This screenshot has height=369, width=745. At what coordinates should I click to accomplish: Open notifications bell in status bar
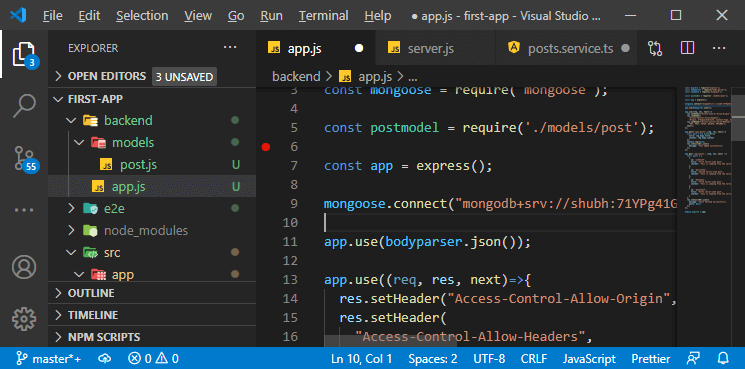pos(723,359)
